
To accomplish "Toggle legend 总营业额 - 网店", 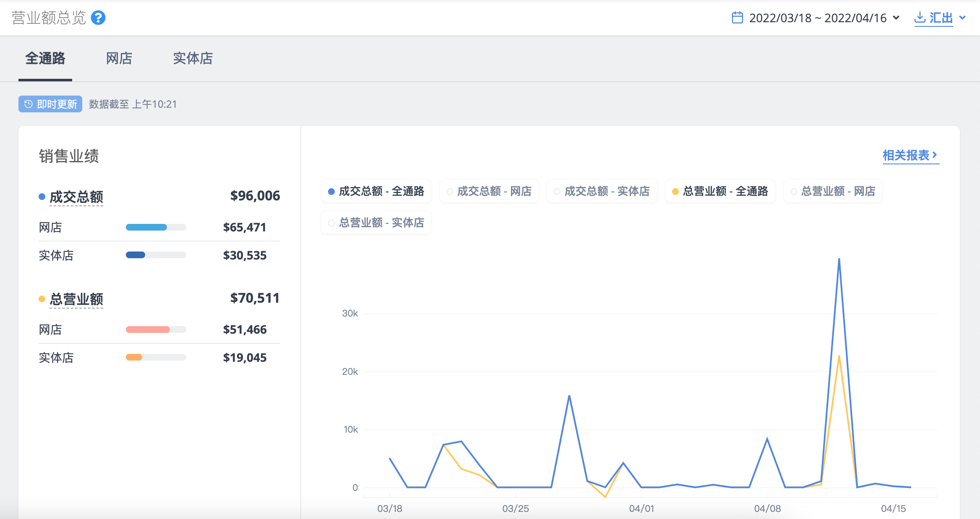I will pos(833,191).
